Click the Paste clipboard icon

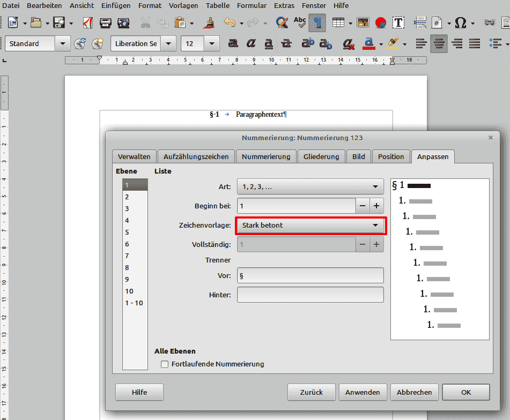pyautogui.click(x=180, y=22)
